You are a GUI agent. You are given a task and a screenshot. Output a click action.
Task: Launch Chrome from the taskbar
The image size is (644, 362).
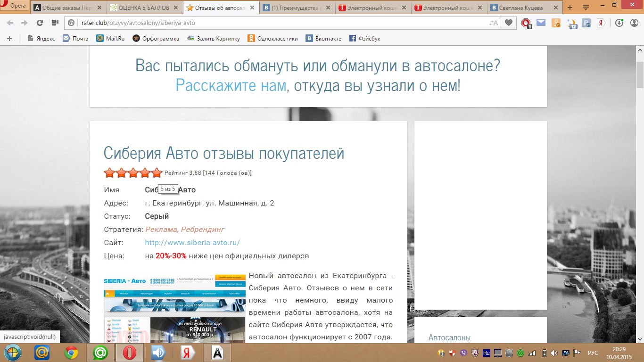pos(71,353)
